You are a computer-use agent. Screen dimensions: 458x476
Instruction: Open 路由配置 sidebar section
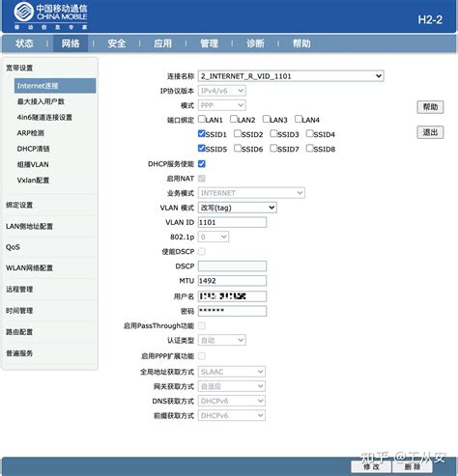point(19,332)
